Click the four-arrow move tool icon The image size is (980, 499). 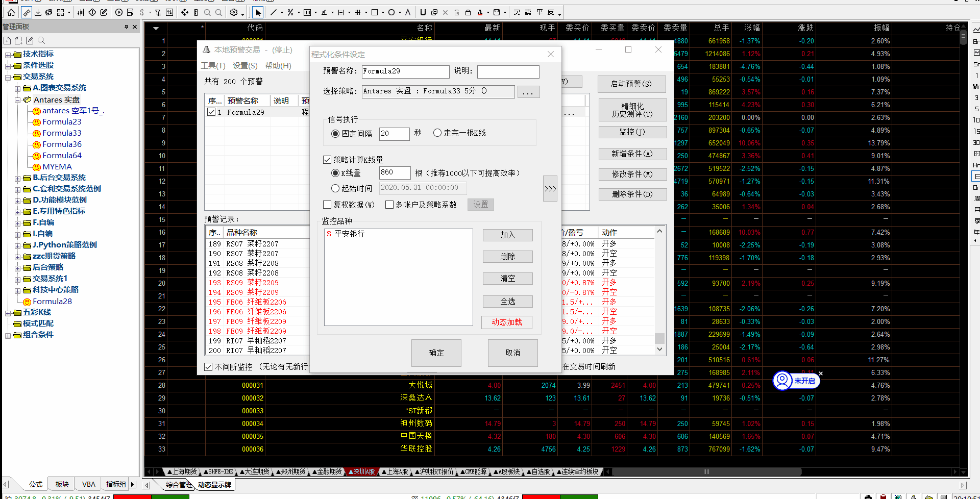coord(185,12)
